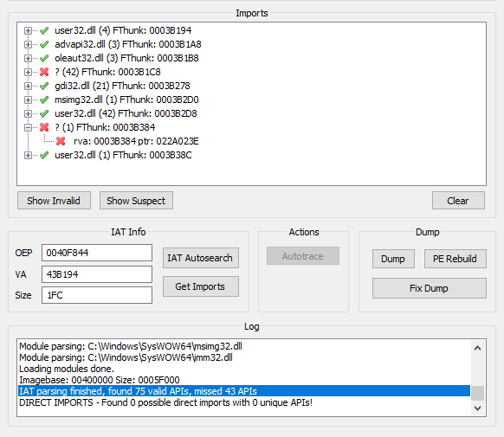Click green checkmark icon of advapi32.dll
The height and width of the screenshot is (437, 504).
pyautogui.click(x=44, y=44)
